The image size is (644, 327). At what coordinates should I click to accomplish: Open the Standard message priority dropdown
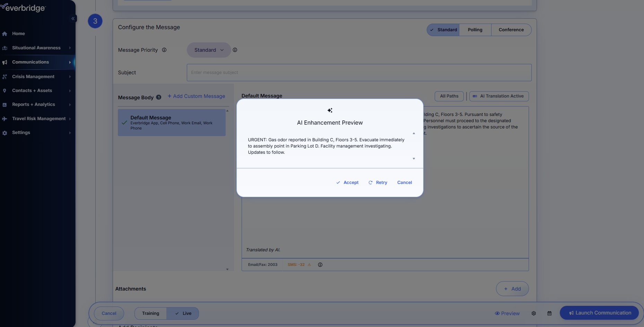click(x=209, y=50)
